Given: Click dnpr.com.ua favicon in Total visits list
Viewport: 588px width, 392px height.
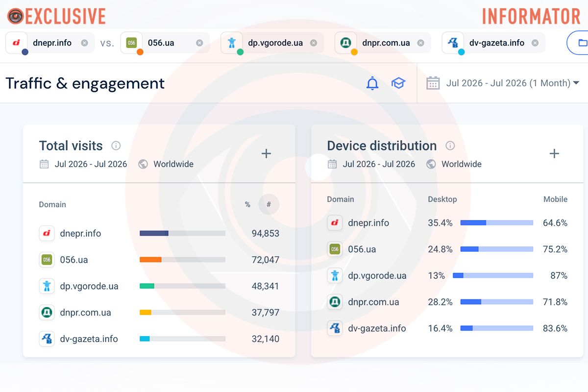Looking at the screenshot, I should 47,313.
